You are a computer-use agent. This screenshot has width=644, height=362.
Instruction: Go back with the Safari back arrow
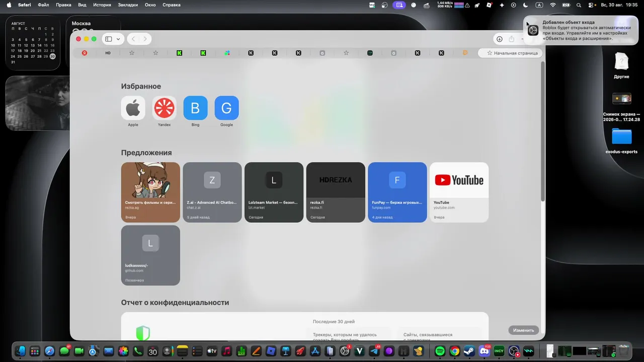pyautogui.click(x=133, y=39)
